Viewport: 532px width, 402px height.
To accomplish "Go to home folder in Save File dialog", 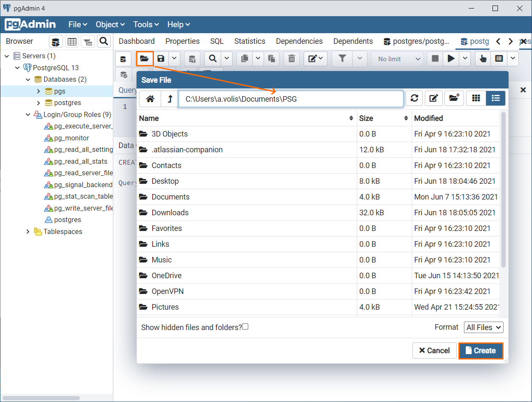I will click(x=150, y=99).
